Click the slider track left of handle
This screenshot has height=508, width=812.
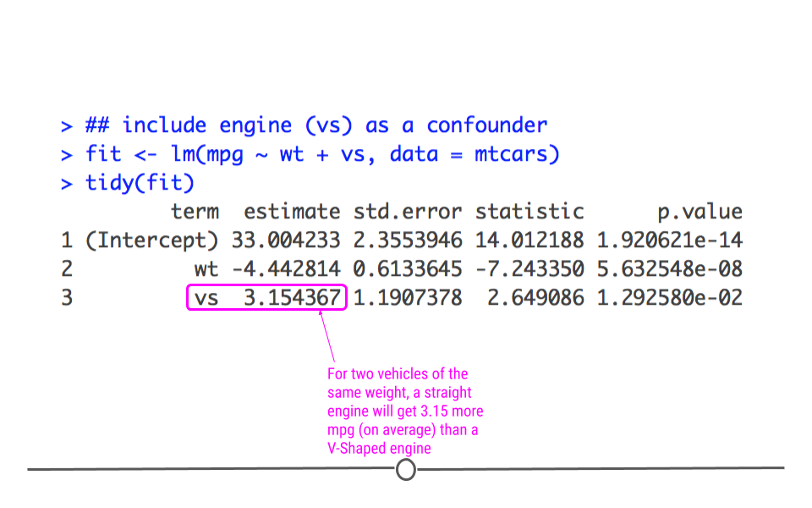click(x=211, y=469)
